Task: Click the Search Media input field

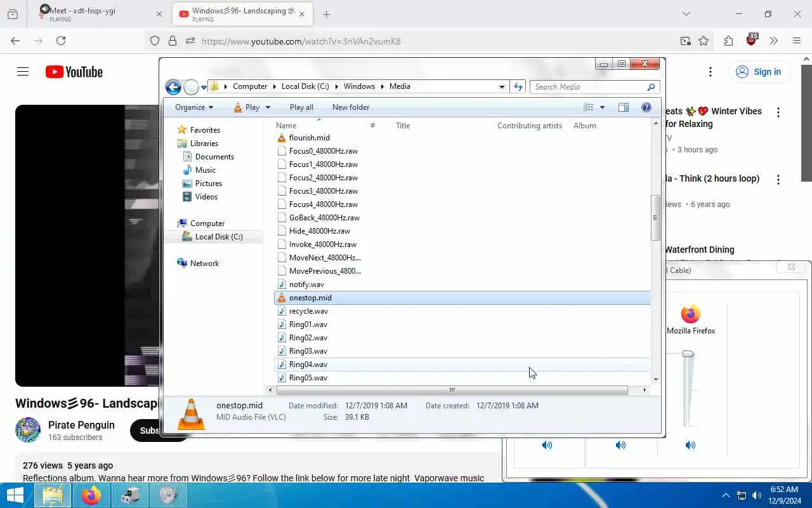Action: [x=589, y=87]
